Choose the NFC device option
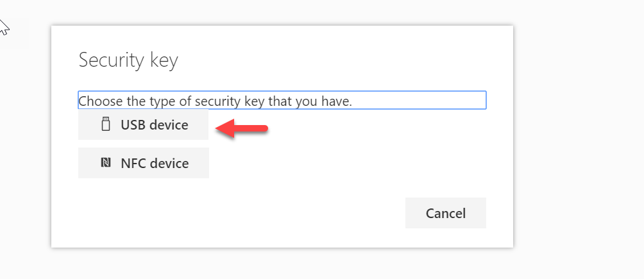 tap(143, 163)
